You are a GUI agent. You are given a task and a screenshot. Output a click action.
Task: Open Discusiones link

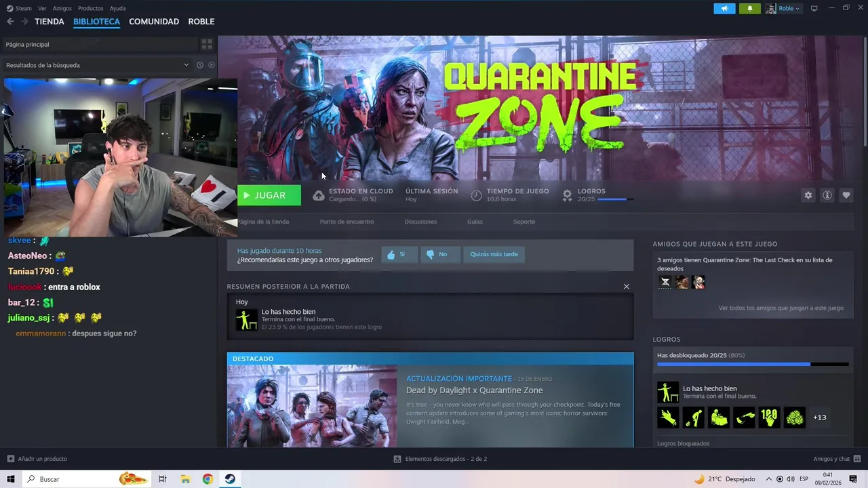420,222
